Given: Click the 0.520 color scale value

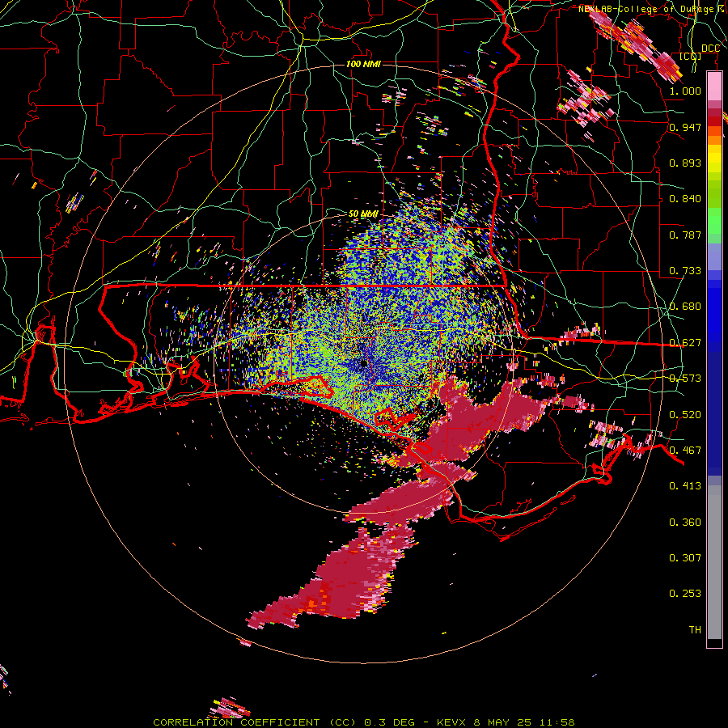Looking at the screenshot, I should (685, 415).
